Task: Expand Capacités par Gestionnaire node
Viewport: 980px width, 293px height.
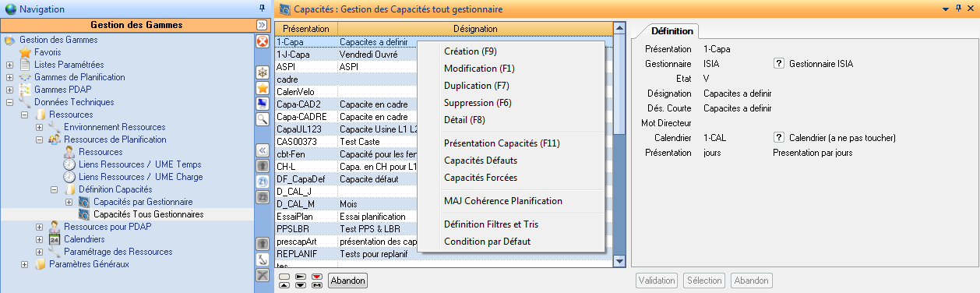Action: click(69, 202)
